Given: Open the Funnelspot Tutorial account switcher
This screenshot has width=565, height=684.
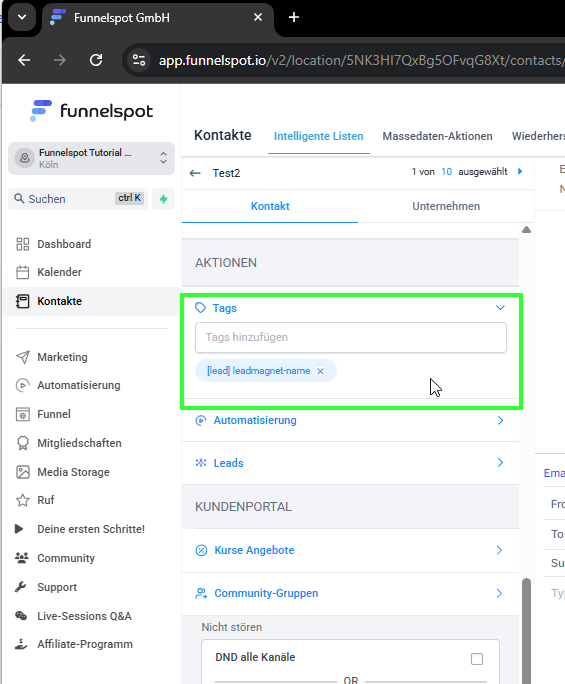Looking at the screenshot, I should [x=91, y=158].
